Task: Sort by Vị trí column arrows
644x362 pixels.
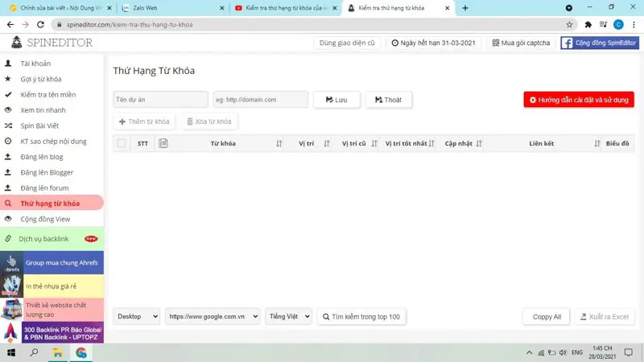Action: (327, 144)
